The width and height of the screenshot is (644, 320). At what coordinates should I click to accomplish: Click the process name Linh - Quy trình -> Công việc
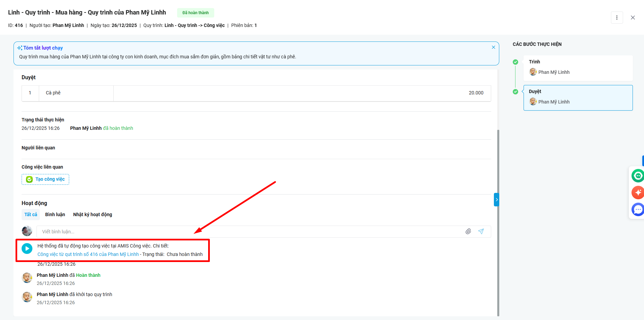(x=195, y=25)
